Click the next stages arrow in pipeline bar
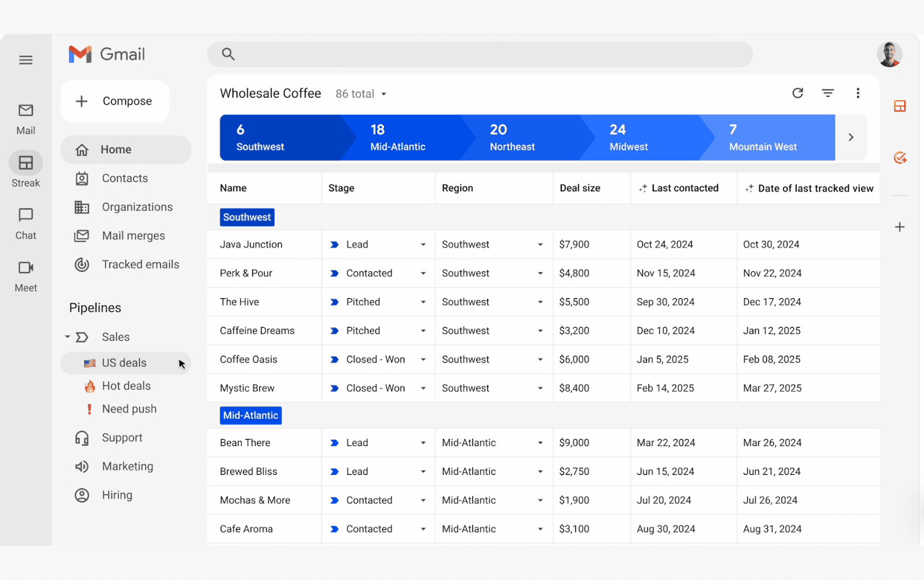Screen dimensions: 924x580 [850, 137]
